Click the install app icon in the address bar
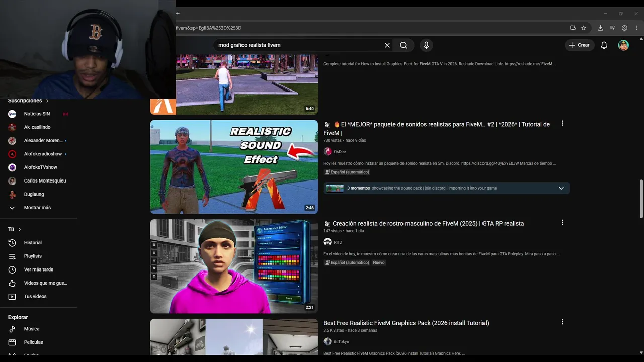This screenshot has height=362, width=644. [x=573, y=28]
